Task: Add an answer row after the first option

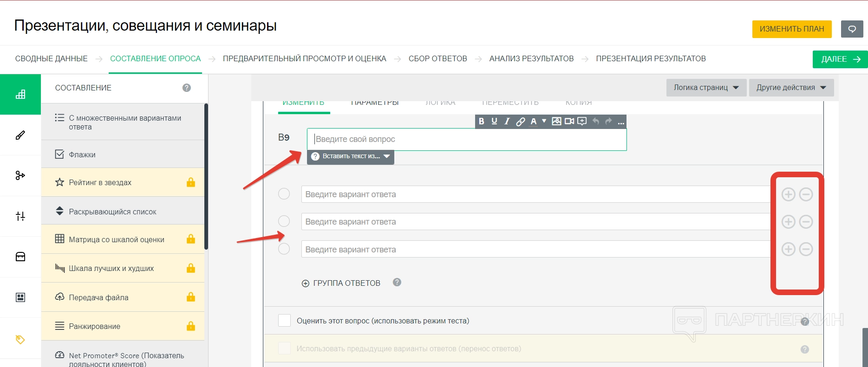Action: coord(788,194)
